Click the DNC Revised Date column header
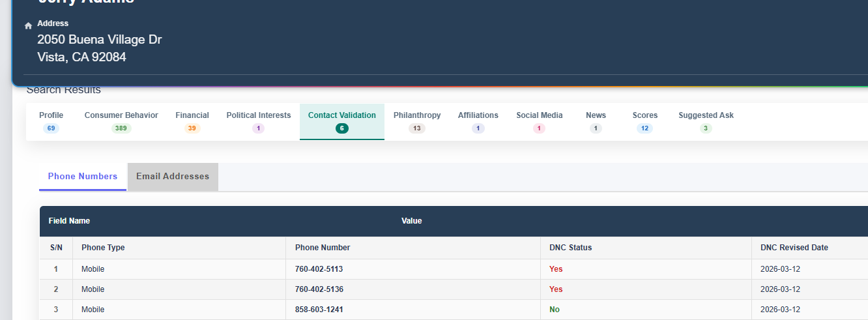 [x=794, y=248]
